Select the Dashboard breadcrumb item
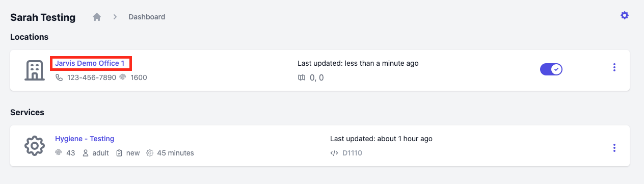The width and height of the screenshot is (644, 184). pyautogui.click(x=147, y=17)
